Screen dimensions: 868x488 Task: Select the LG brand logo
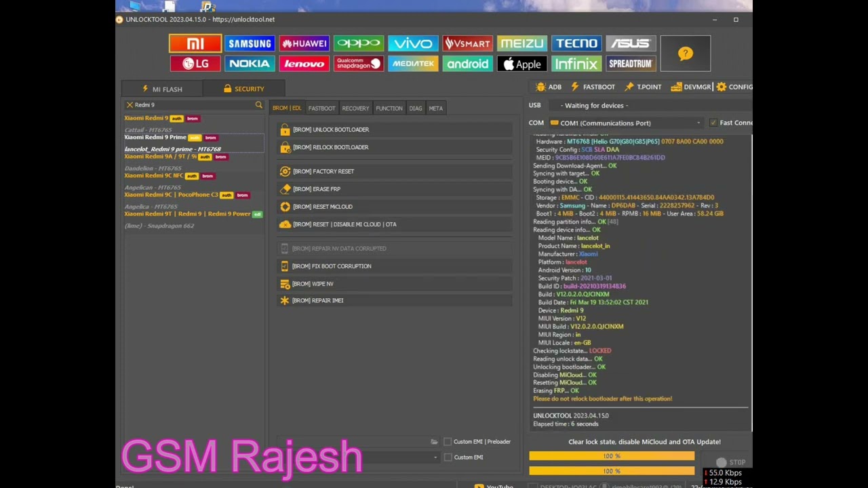point(195,64)
